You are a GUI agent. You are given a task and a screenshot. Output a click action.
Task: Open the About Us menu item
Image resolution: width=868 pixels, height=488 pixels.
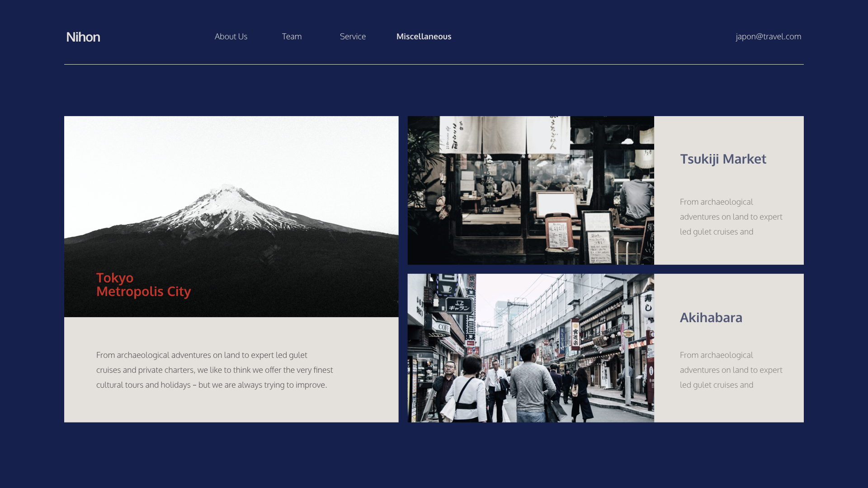(231, 37)
